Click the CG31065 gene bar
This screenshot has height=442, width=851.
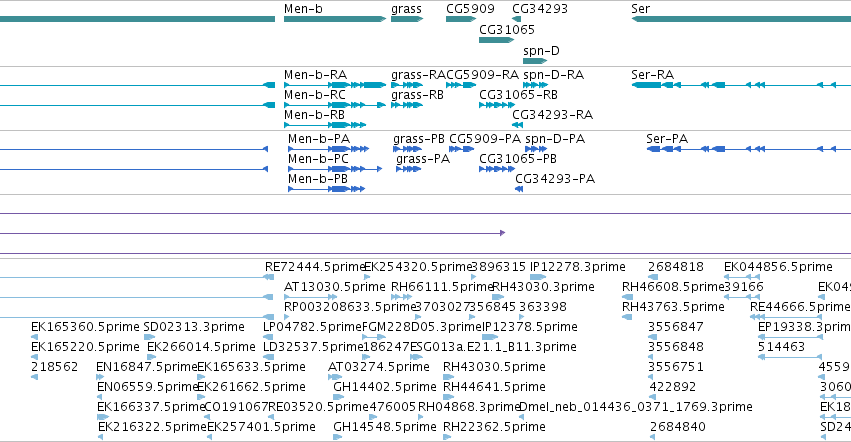click(496, 40)
